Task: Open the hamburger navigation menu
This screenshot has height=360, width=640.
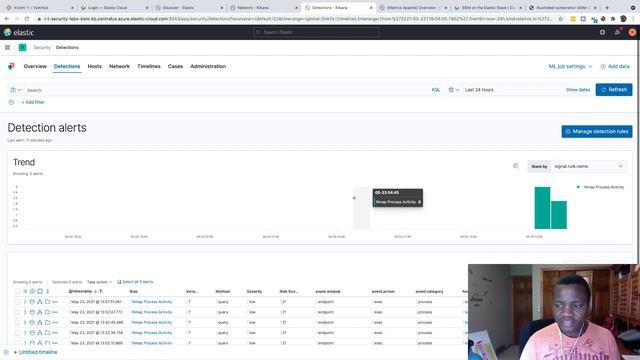Action: click(7, 47)
